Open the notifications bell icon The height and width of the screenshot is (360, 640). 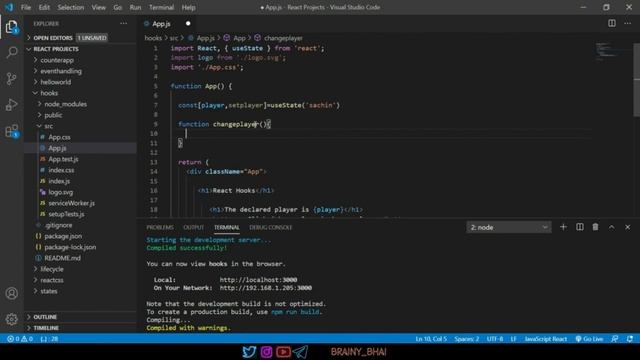630,339
